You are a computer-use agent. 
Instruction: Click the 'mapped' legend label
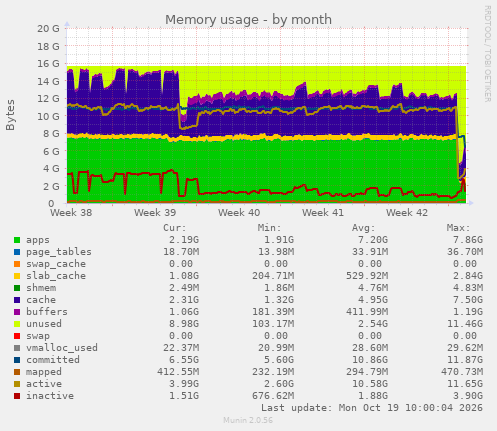coord(44,372)
